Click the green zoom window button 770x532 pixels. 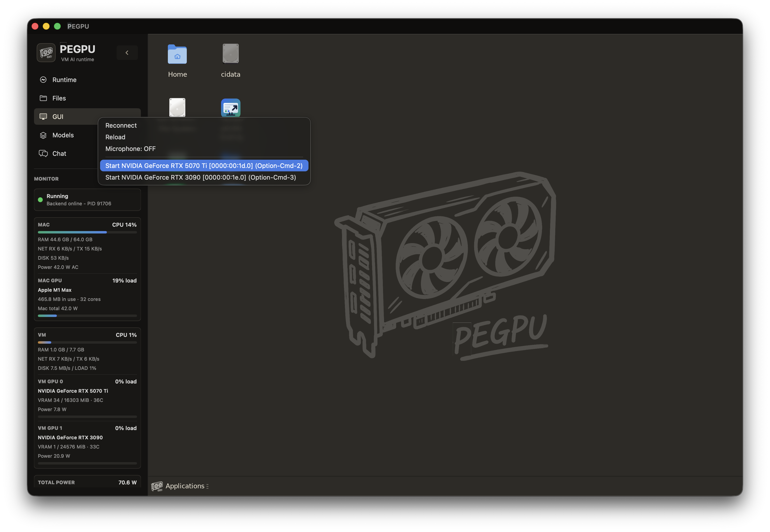[x=57, y=26]
